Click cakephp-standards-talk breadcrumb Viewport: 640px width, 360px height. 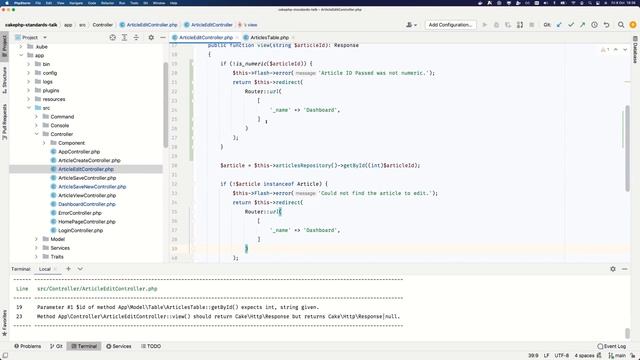pyautogui.click(x=31, y=25)
